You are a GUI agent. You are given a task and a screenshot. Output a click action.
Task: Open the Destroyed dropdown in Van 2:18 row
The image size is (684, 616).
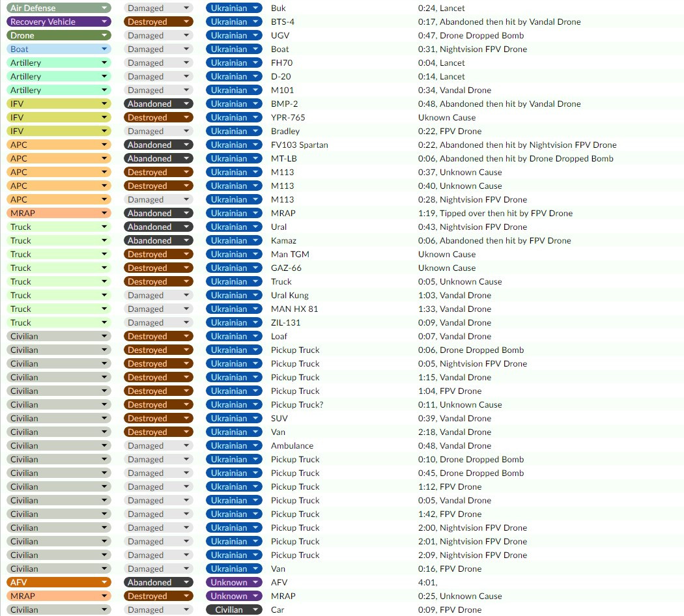point(158,432)
